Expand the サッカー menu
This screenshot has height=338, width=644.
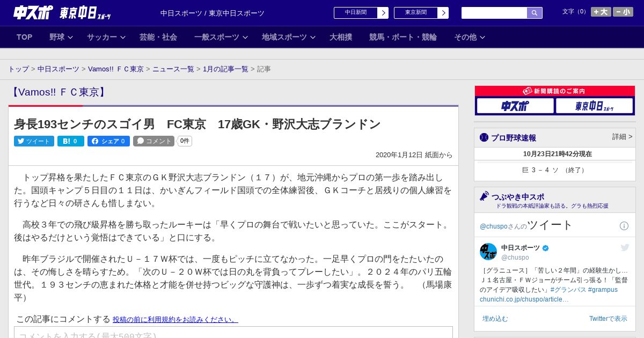[106, 37]
